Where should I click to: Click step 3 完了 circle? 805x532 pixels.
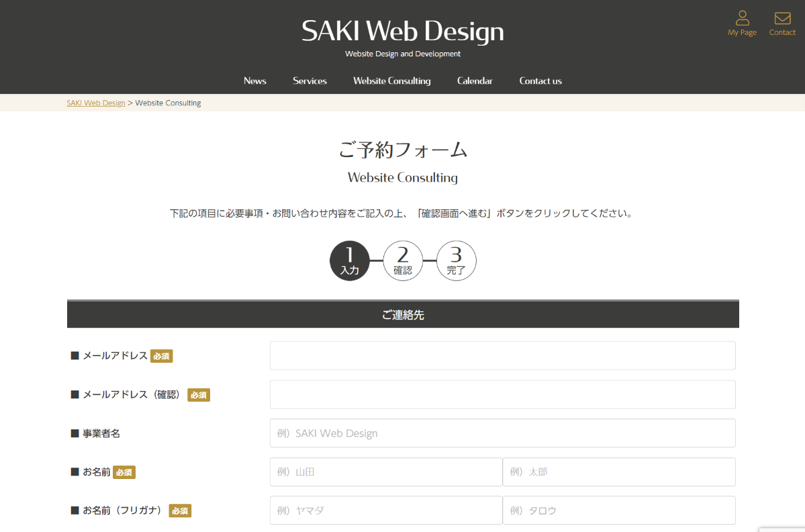coord(457,260)
